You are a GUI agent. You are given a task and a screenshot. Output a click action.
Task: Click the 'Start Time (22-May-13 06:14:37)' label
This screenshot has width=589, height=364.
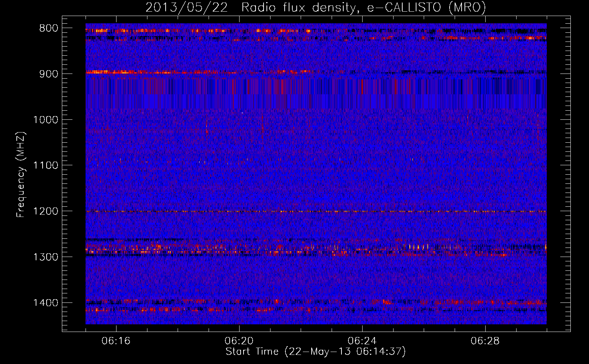(x=316, y=352)
